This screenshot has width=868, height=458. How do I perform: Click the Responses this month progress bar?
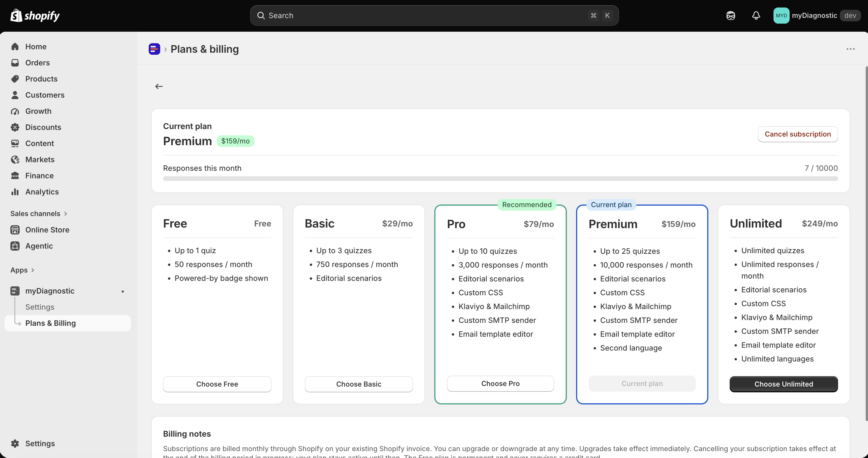pyautogui.click(x=500, y=179)
